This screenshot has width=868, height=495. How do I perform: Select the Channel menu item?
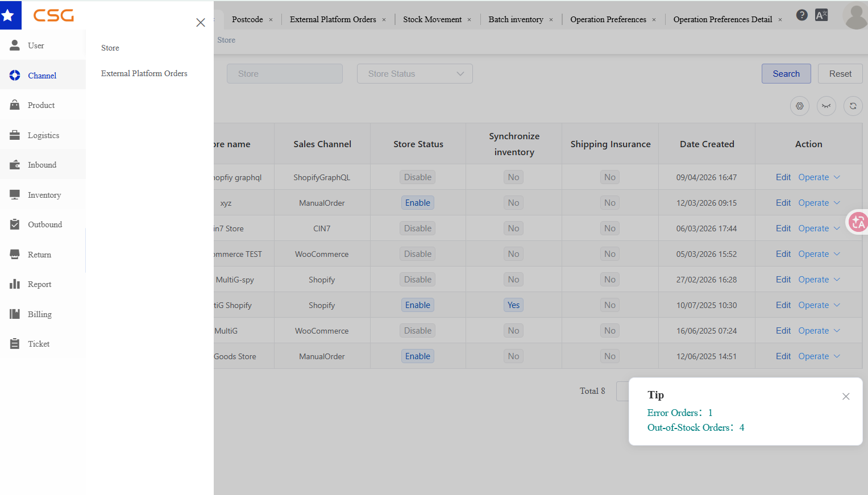(x=43, y=76)
